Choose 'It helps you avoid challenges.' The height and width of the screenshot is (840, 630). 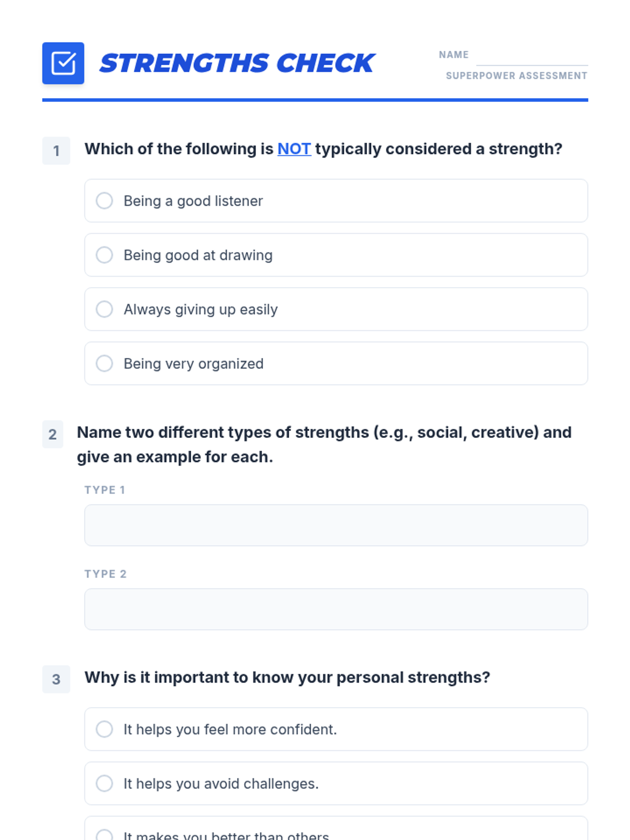click(104, 783)
